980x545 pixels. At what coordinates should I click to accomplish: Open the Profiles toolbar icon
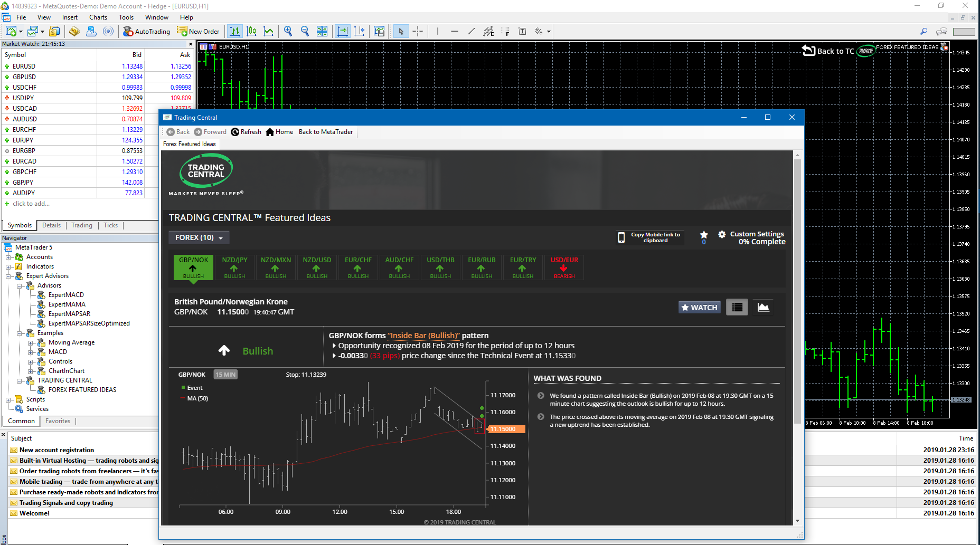pyautogui.click(x=33, y=32)
